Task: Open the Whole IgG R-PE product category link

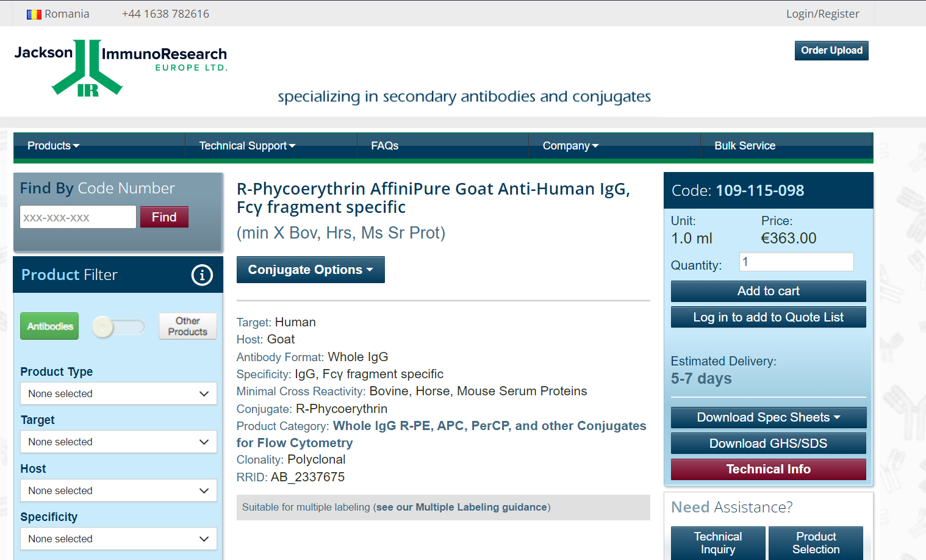Action: click(441, 434)
